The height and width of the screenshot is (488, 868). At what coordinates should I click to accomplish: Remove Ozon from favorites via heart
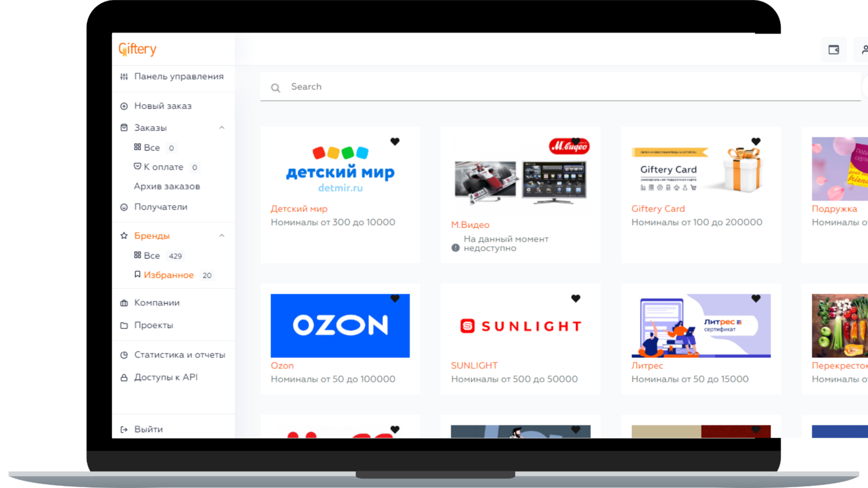(x=395, y=298)
